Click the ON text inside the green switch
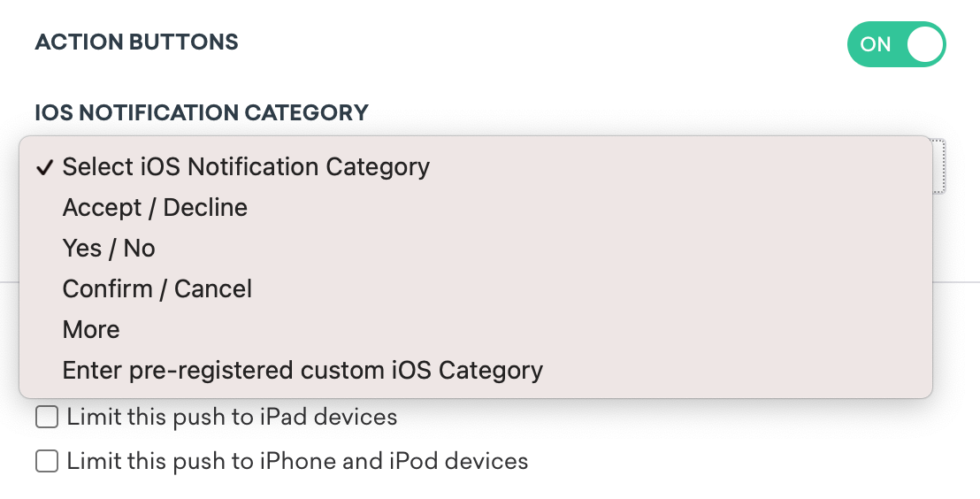The width and height of the screenshot is (980, 499). [x=875, y=44]
